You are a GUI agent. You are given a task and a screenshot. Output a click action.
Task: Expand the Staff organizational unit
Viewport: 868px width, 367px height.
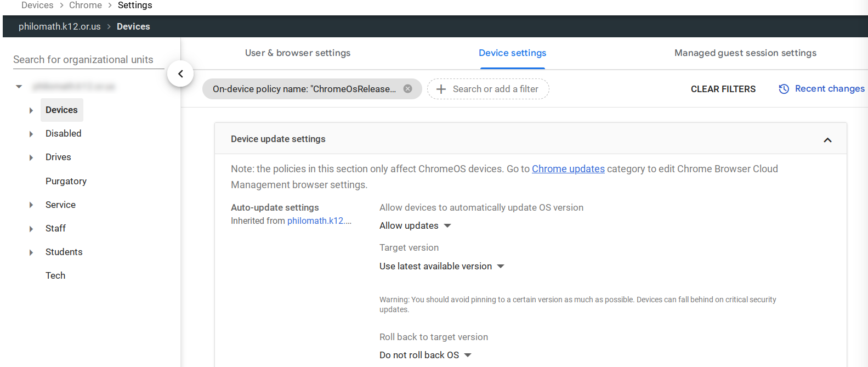coord(31,229)
